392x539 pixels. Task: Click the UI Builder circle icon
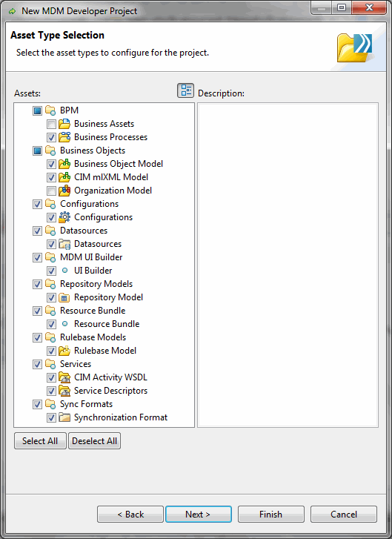pyautogui.click(x=64, y=271)
